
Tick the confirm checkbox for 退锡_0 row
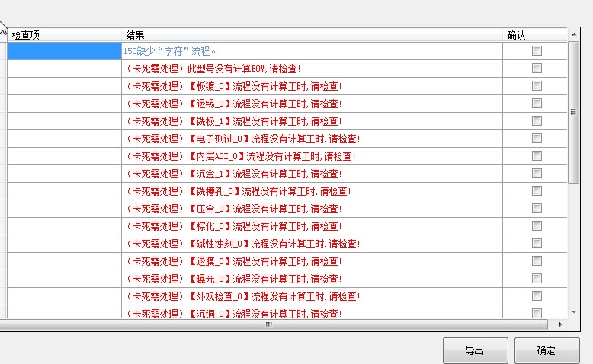(537, 104)
